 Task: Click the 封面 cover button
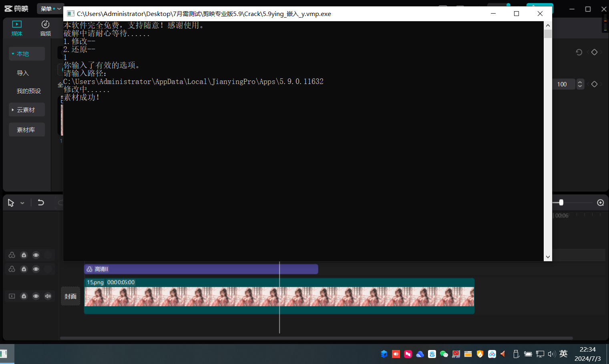70,296
